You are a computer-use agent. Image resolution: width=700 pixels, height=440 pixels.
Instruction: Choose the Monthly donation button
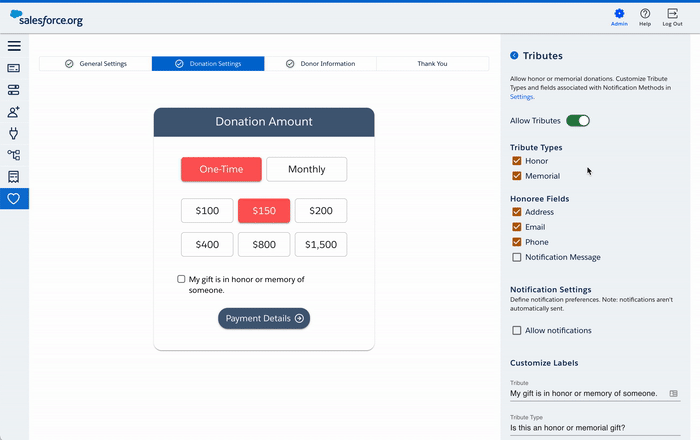[307, 170]
